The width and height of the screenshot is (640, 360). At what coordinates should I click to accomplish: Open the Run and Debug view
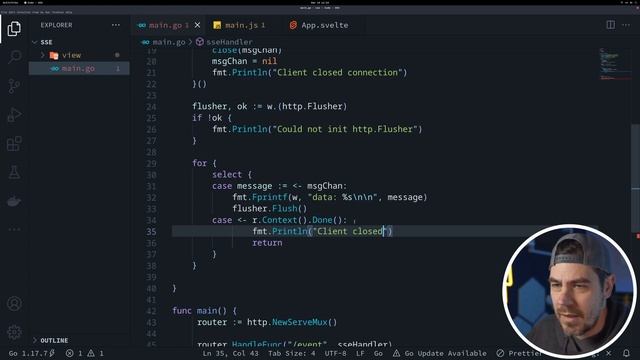pyautogui.click(x=14, y=115)
